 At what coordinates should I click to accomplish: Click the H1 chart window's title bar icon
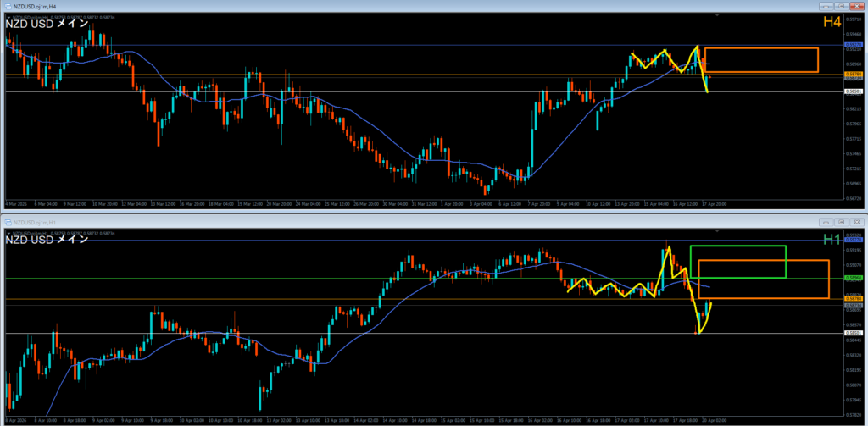[6, 221]
